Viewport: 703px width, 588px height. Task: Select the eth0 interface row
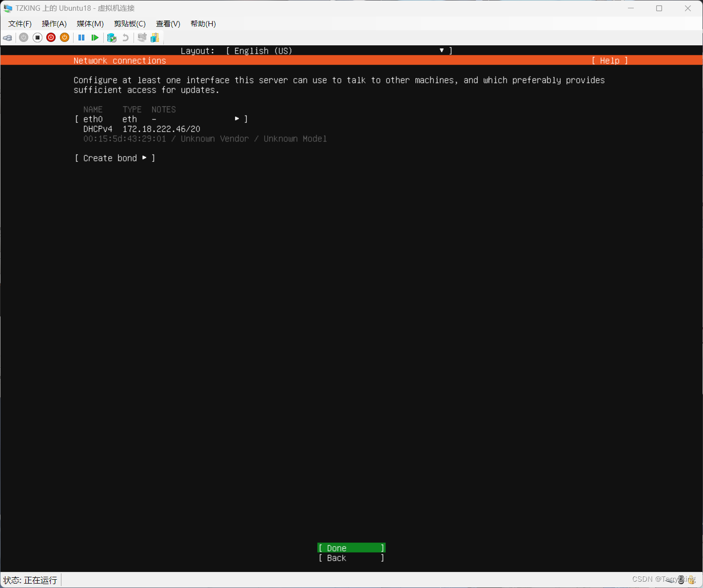pos(161,119)
